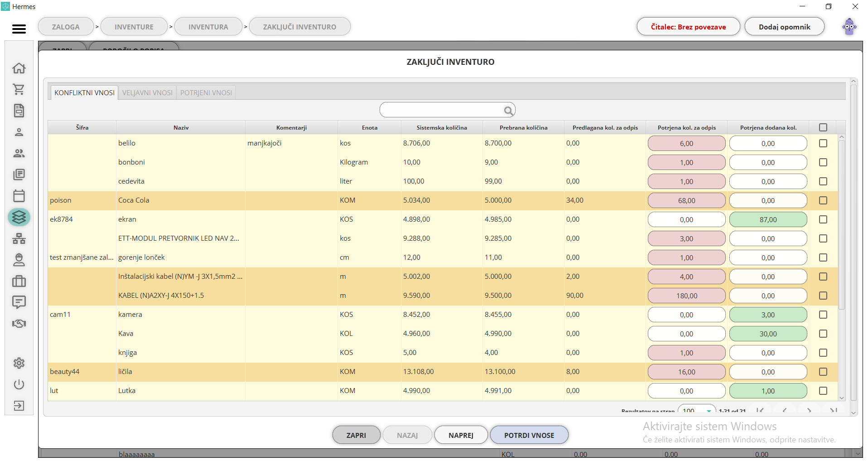Click the ZAPRI button
Image resolution: width=868 pixels, height=466 pixels.
coord(356,435)
